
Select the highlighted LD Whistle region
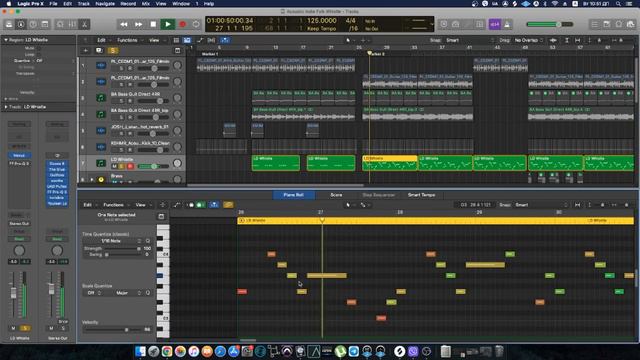tap(389, 163)
